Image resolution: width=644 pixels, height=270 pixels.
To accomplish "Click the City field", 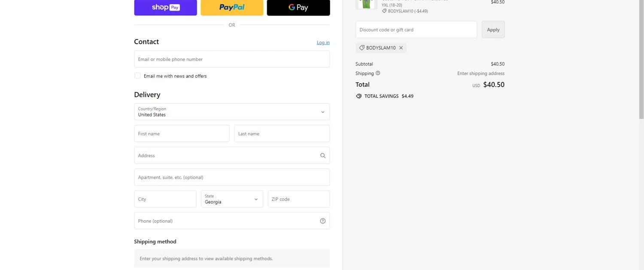I will [165, 199].
